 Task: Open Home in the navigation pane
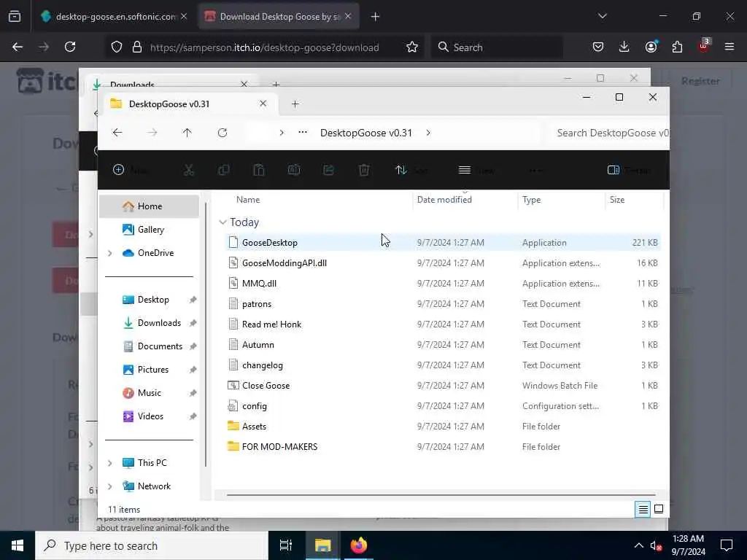[x=150, y=206]
